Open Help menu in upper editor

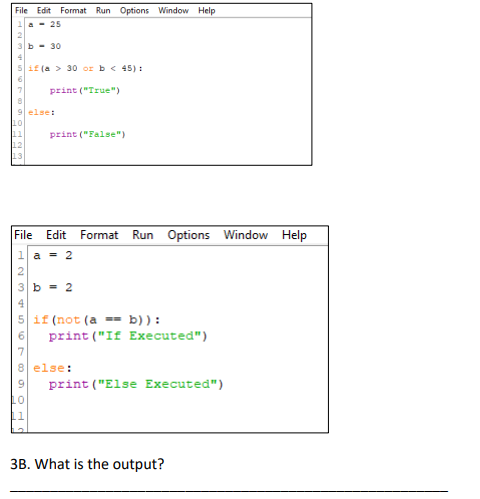(x=207, y=11)
